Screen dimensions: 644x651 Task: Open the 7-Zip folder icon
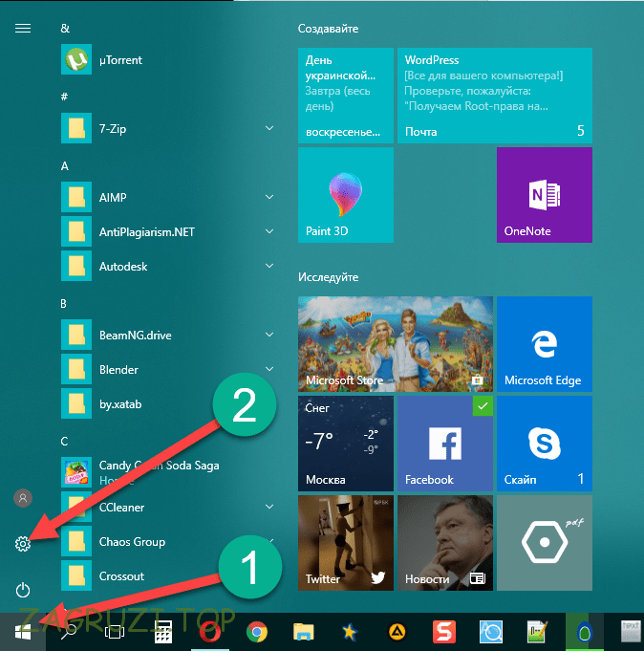click(76, 128)
